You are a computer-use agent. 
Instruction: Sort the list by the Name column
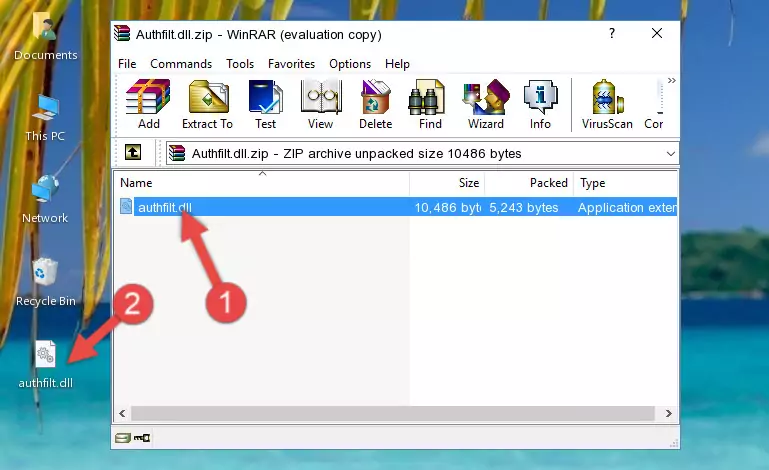click(262, 183)
